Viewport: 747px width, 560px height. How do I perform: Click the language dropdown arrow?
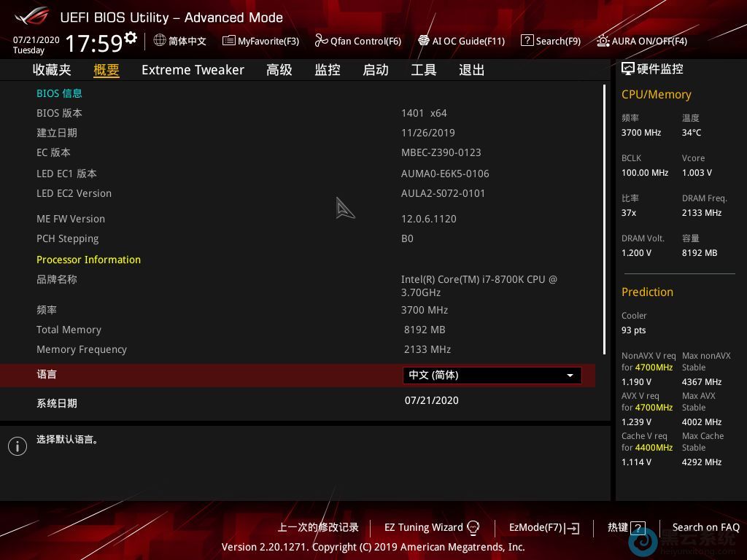click(570, 376)
